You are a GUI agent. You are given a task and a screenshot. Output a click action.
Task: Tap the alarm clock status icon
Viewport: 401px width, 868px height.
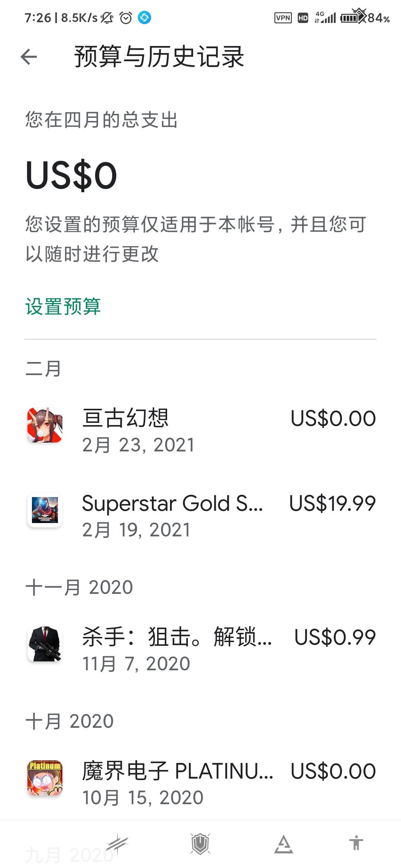click(x=126, y=17)
